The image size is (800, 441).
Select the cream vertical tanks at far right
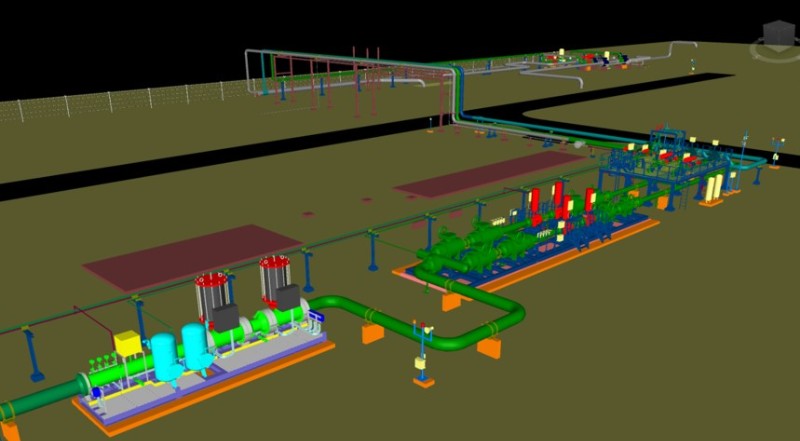tap(713, 187)
